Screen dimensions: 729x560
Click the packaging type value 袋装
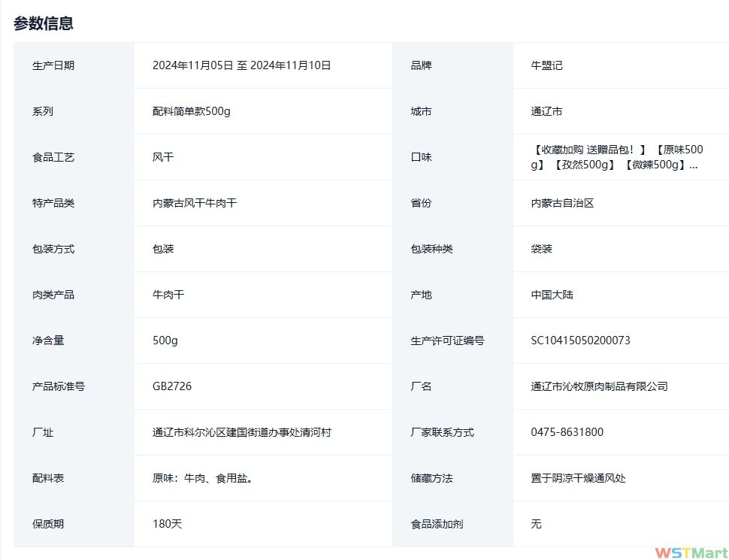pos(541,249)
